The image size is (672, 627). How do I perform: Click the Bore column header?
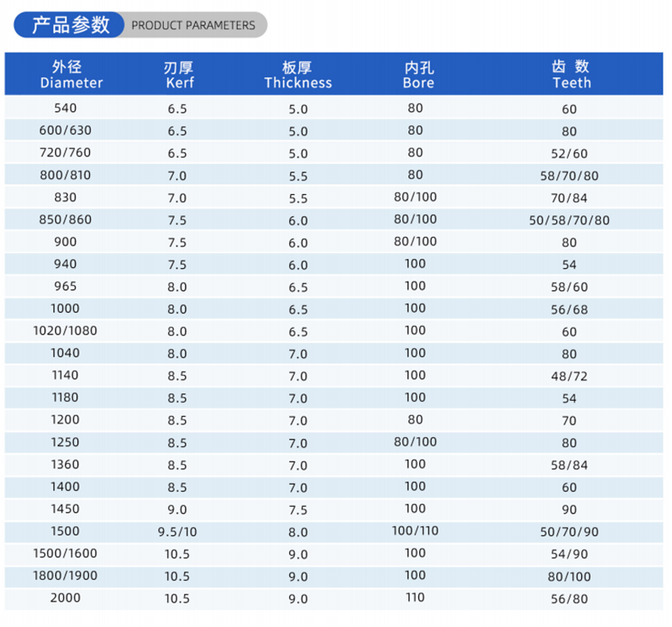418,75
